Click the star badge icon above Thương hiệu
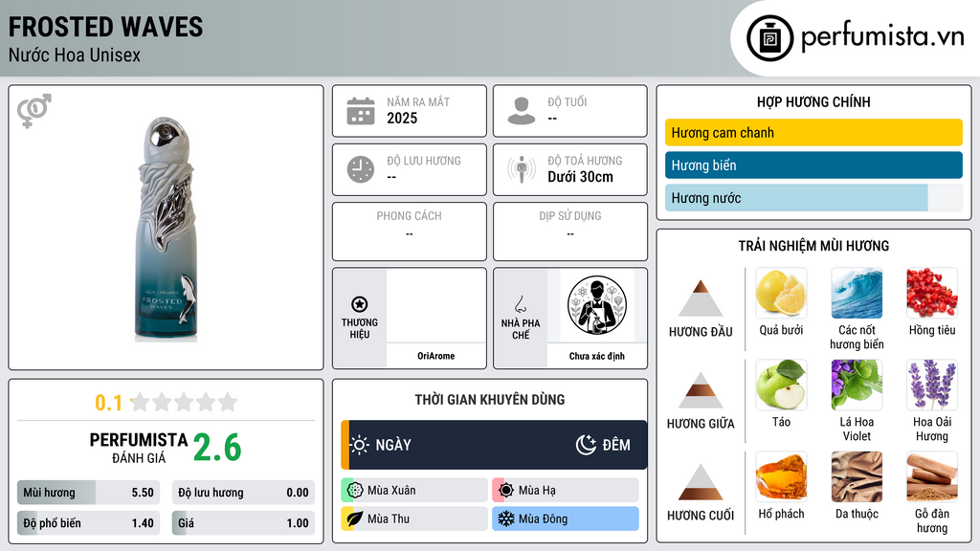 coord(360,304)
